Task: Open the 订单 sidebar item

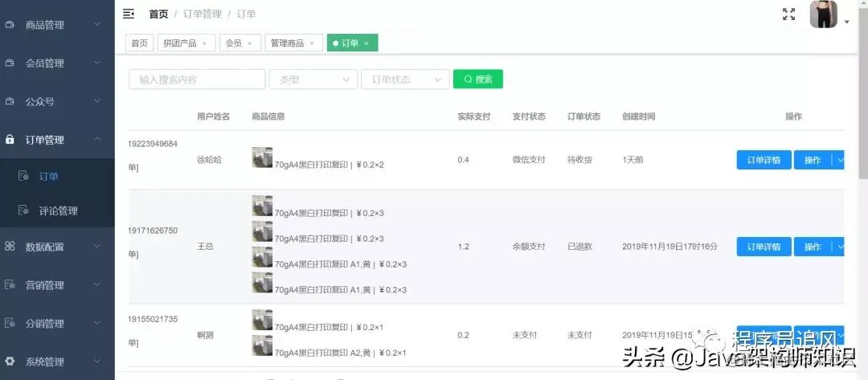Action: pyautogui.click(x=57, y=177)
